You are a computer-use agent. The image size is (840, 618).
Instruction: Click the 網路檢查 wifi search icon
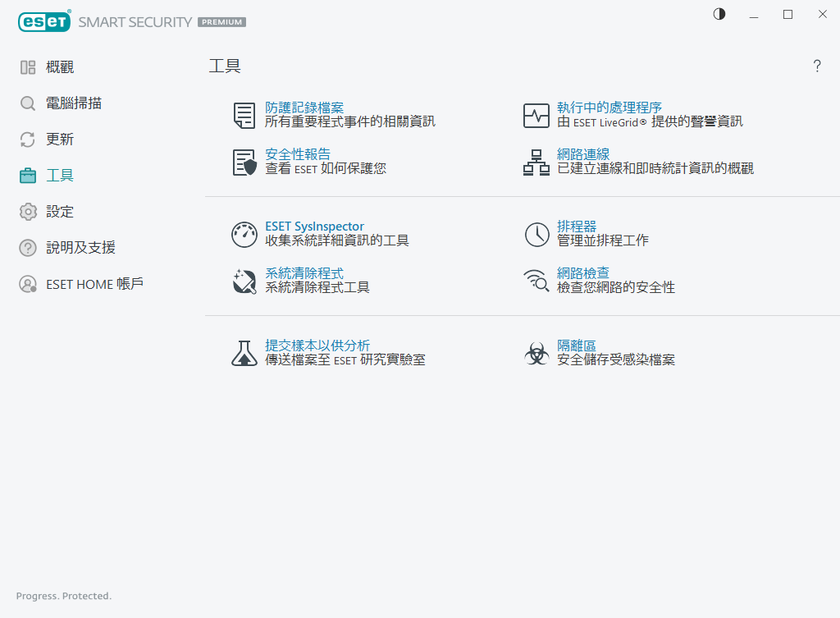[536, 281]
